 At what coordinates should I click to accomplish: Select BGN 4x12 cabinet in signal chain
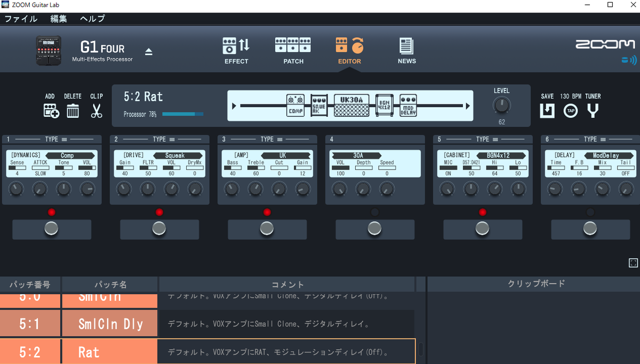(385, 106)
